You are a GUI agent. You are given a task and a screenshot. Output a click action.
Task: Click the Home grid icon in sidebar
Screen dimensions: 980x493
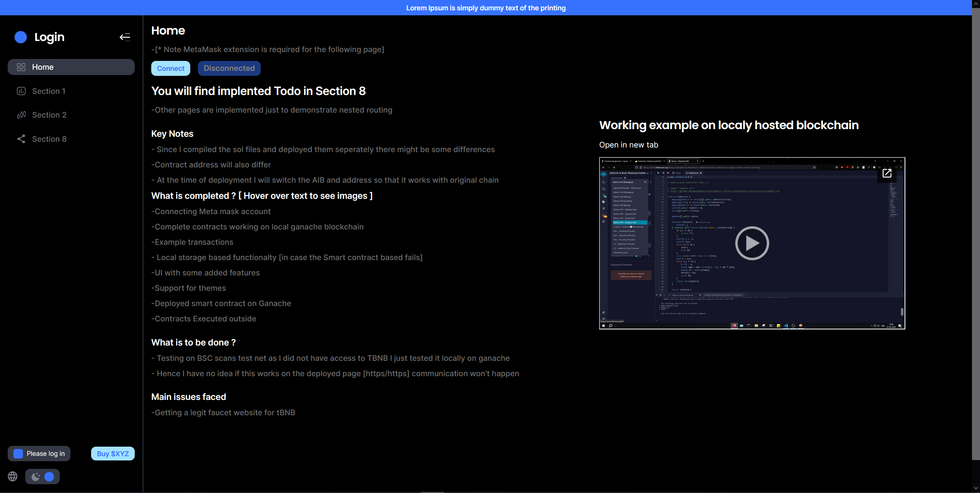(21, 67)
